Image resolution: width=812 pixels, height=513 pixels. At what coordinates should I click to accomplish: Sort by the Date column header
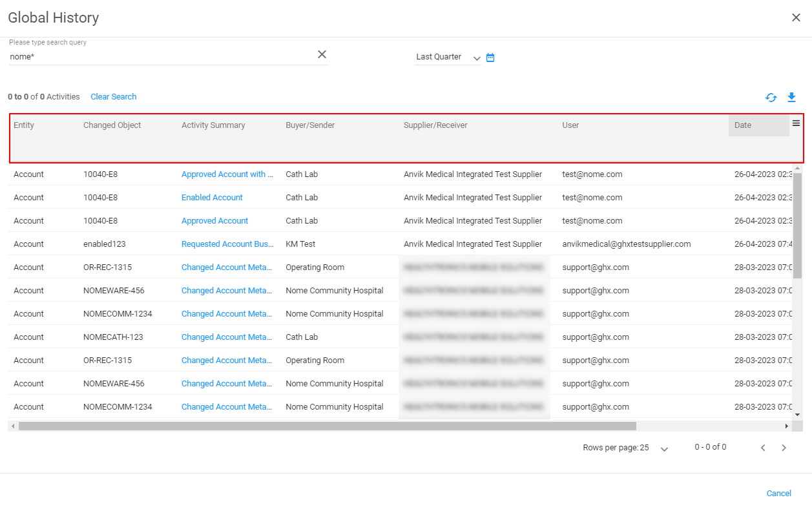click(x=743, y=125)
